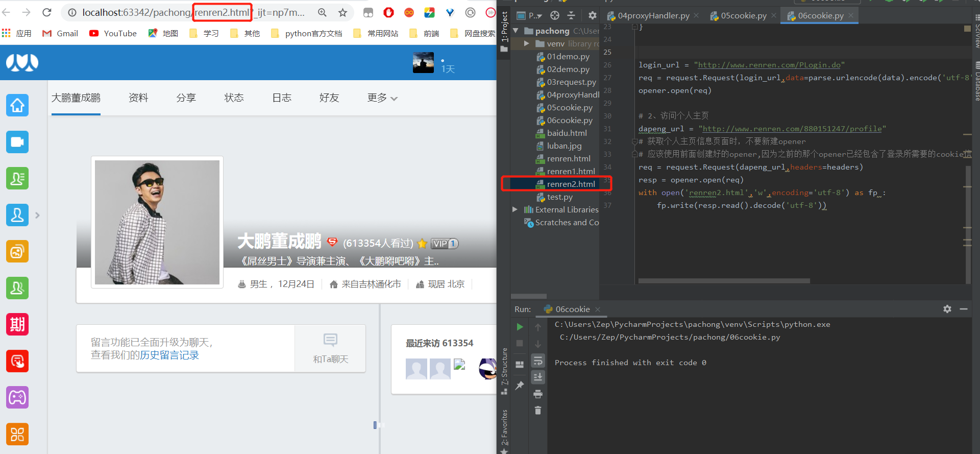Expand External Libraries node
This screenshot has height=454, width=980.
coord(514,209)
